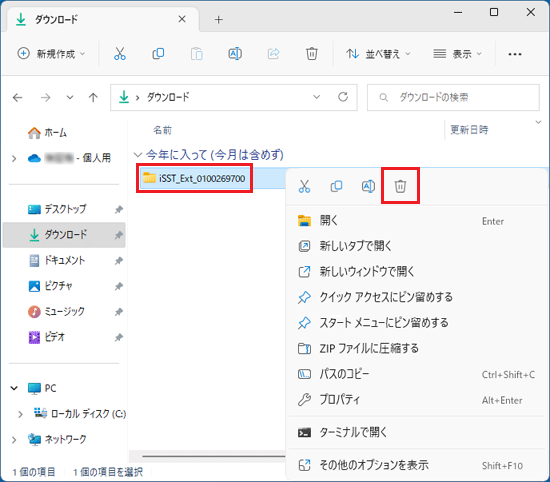This screenshot has height=482, width=550.
Task: Click Cut icon in context menu
Action: coord(304,186)
